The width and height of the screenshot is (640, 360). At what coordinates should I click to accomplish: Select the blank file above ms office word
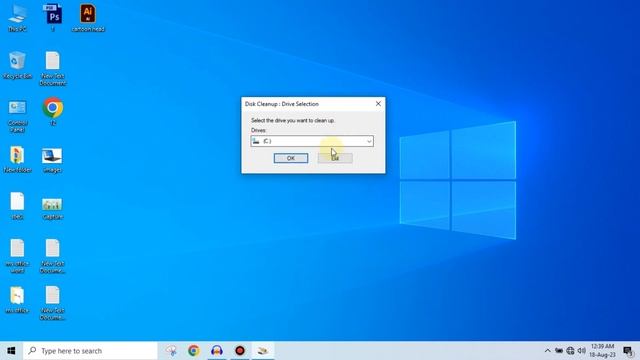tap(17, 206)
